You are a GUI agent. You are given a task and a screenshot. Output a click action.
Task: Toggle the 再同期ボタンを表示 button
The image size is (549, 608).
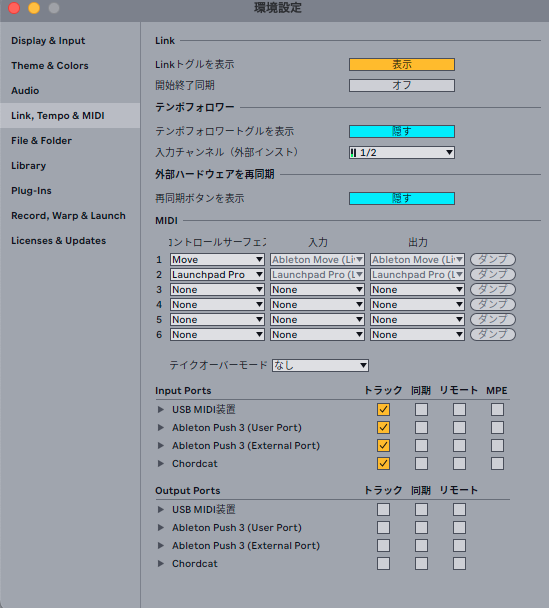402,198
